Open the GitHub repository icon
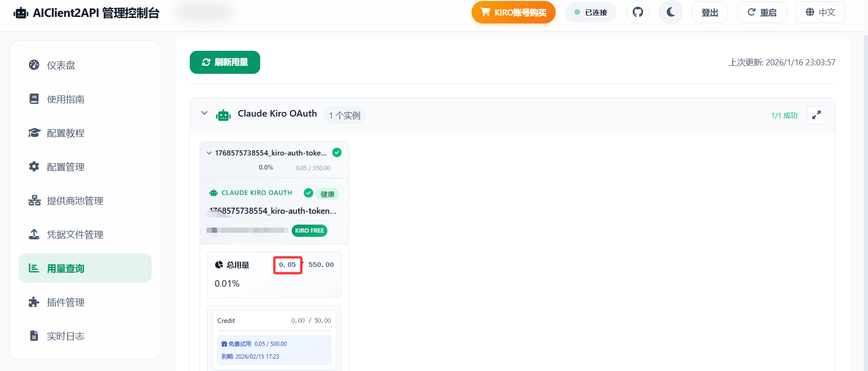Viewport: 868px width, 371px height. [x=638, y=12]
